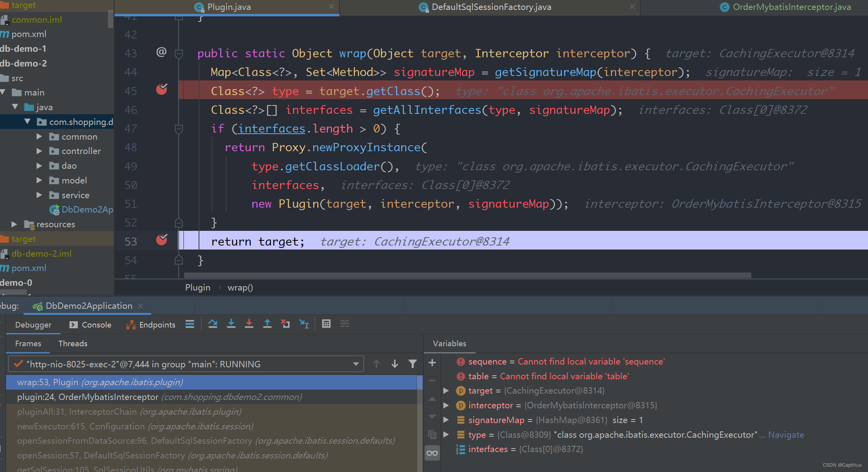Switch to Plugin.java editor tab
868x472 pixels.
(x=227, y=7)
